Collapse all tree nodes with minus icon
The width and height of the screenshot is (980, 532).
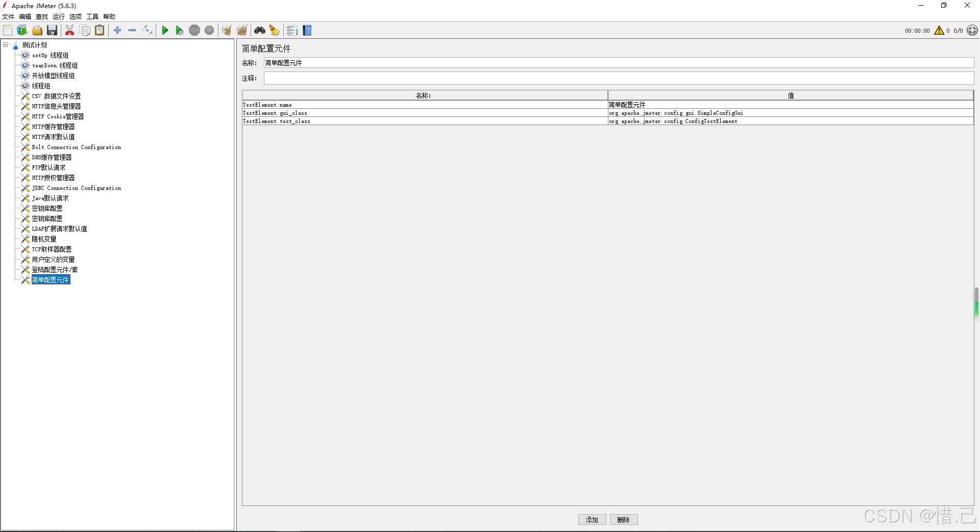[132, 31]
